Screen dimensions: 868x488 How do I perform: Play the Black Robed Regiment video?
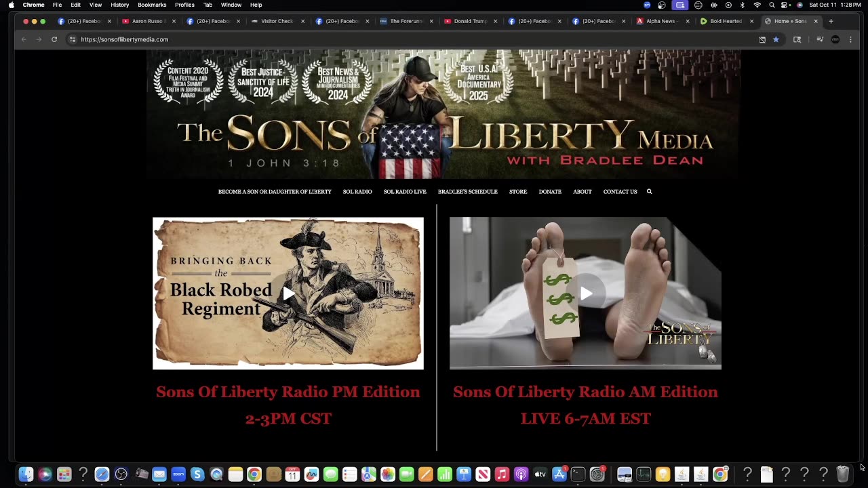(288, 293)
